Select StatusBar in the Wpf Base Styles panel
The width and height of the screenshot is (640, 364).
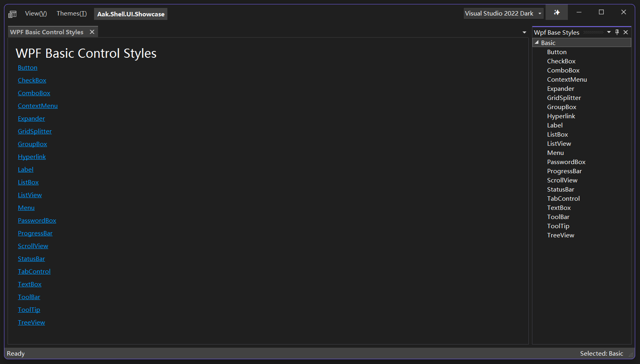tap(560, 189)
